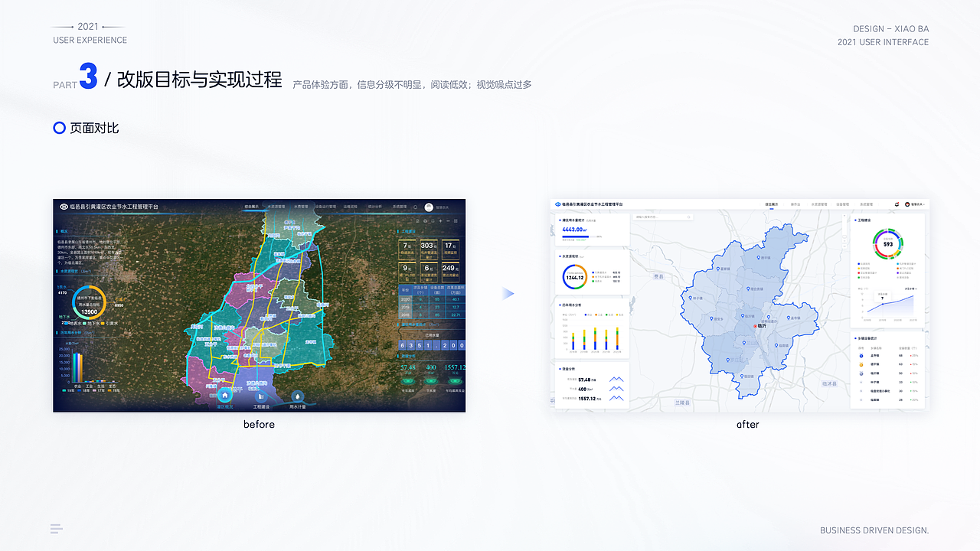Click before caption under left screenshot
Screen dimensions: 980x551
click(259, 424)
